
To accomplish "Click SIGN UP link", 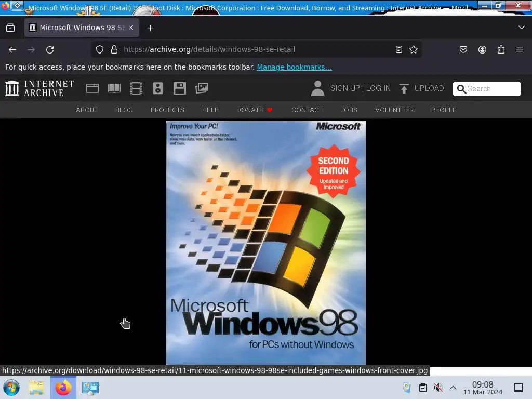I will tap(345, 88).
